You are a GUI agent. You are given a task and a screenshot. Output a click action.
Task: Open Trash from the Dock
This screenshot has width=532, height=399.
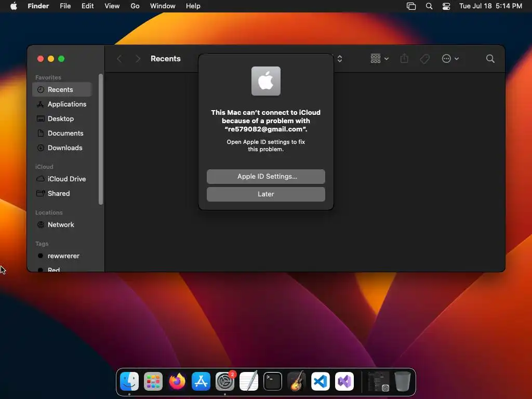[403, 381]
